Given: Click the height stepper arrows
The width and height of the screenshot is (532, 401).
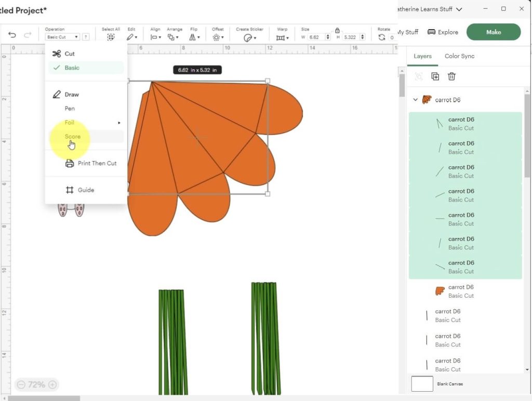Looking at the screenshot, I should (x=363, y=37).
